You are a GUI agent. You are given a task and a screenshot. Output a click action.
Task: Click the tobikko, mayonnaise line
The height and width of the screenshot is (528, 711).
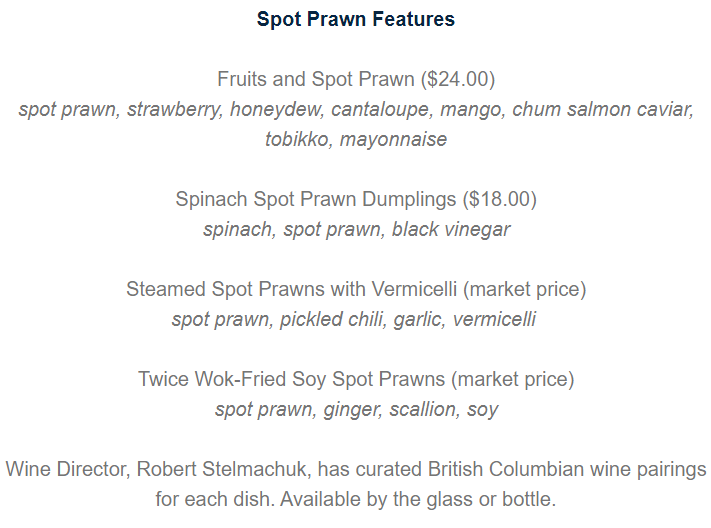(356, 139)
